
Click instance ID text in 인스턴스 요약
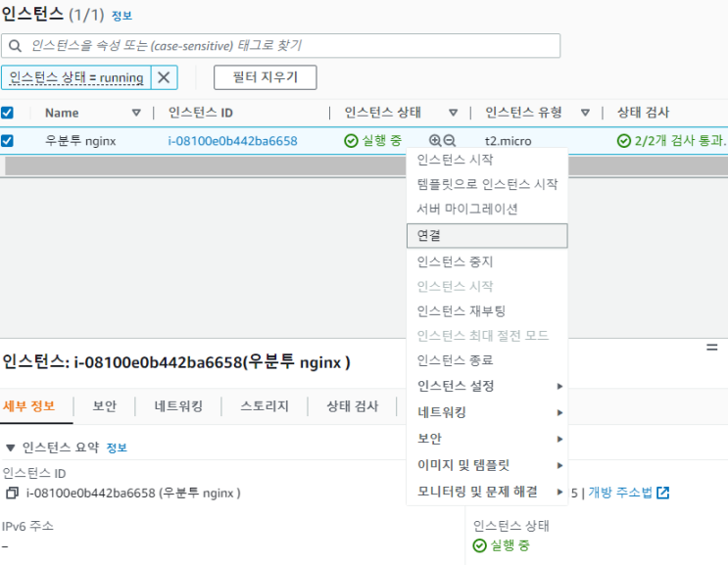point(133,493)
